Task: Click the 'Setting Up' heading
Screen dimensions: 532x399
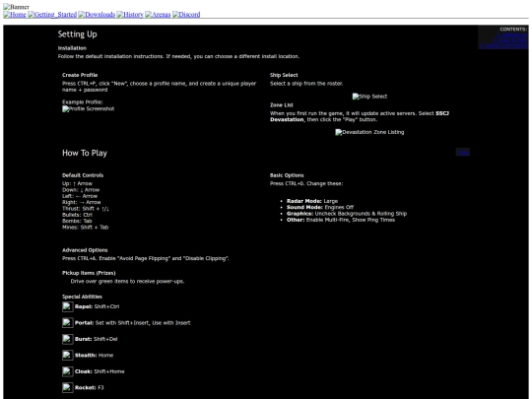Action: point(78,34)
